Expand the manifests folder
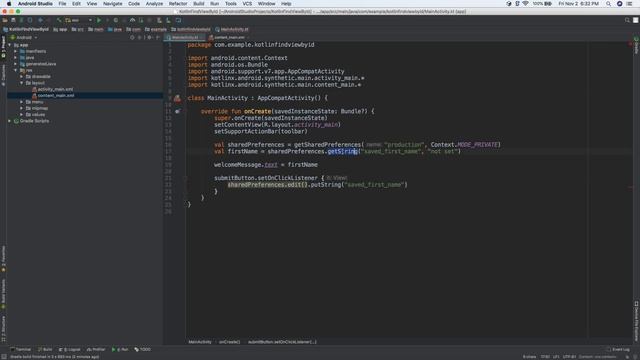The image size is (640, 360). coord(16,51)
